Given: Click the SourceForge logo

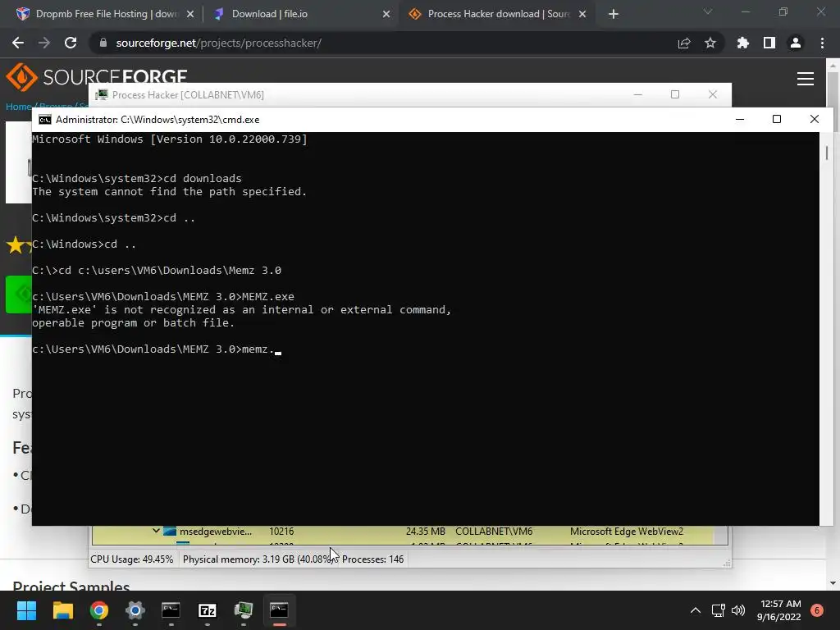Looking at the screenshot, I should coord(97,76).
